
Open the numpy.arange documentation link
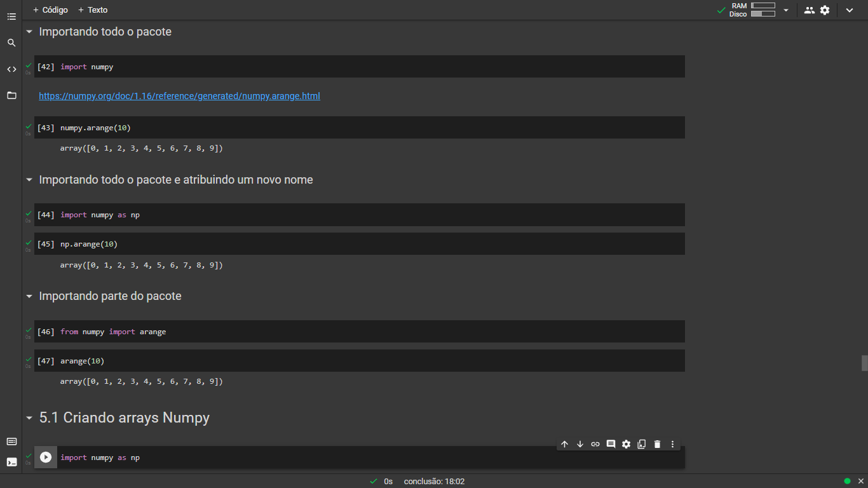coord(179,96)
